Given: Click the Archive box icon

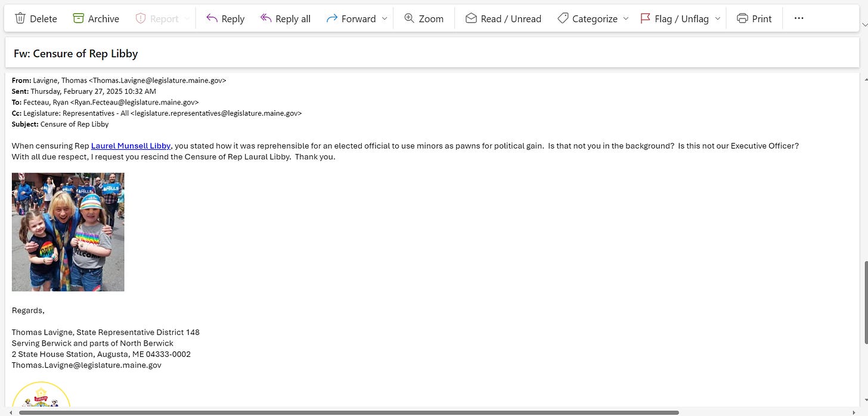Looking at the screenshot, I should (x=78, y=19).
